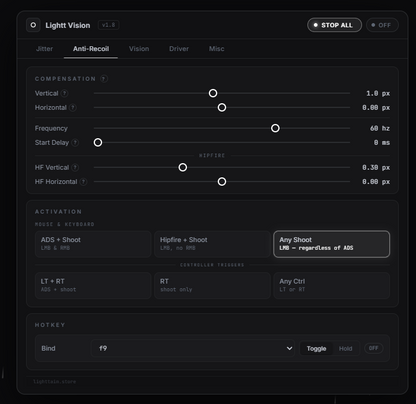416x404 pixels.
Task: Select Toggle hotkey mode
Action: click(x=316, y=349)
